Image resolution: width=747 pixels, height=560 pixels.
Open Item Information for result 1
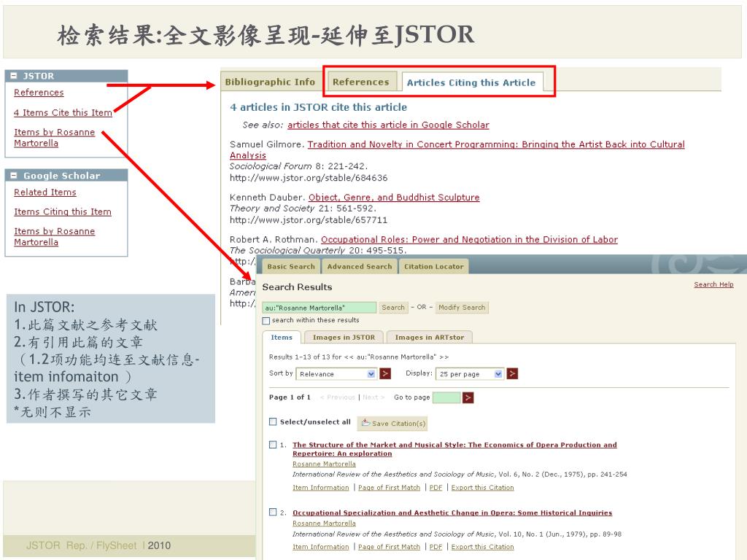coord(321,488)
